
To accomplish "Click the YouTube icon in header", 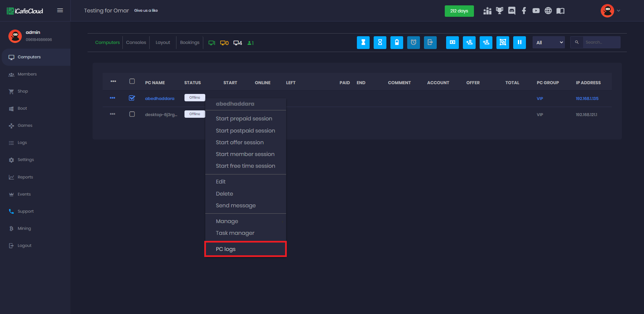I will 536,11.
